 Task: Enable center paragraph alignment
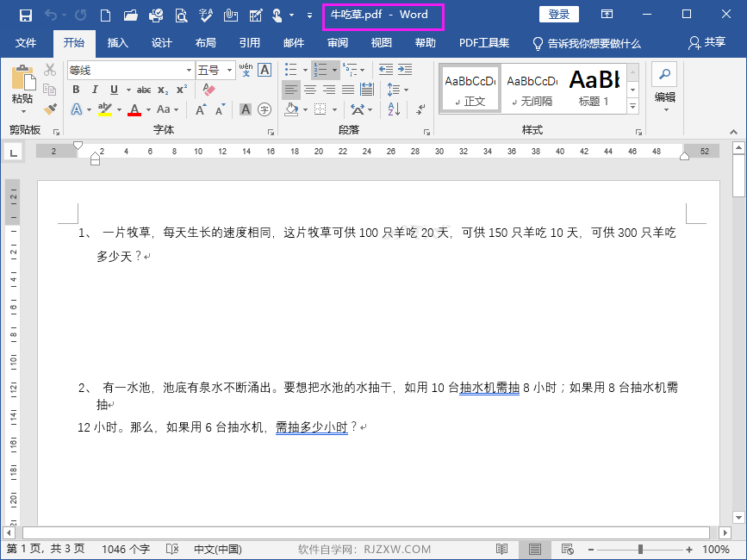[308, 89]
